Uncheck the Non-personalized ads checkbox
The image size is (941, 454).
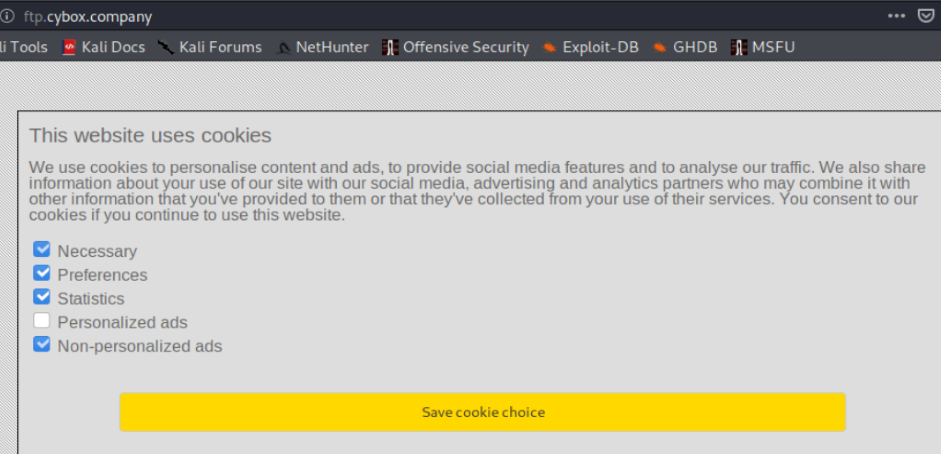[x=41, y=345]
